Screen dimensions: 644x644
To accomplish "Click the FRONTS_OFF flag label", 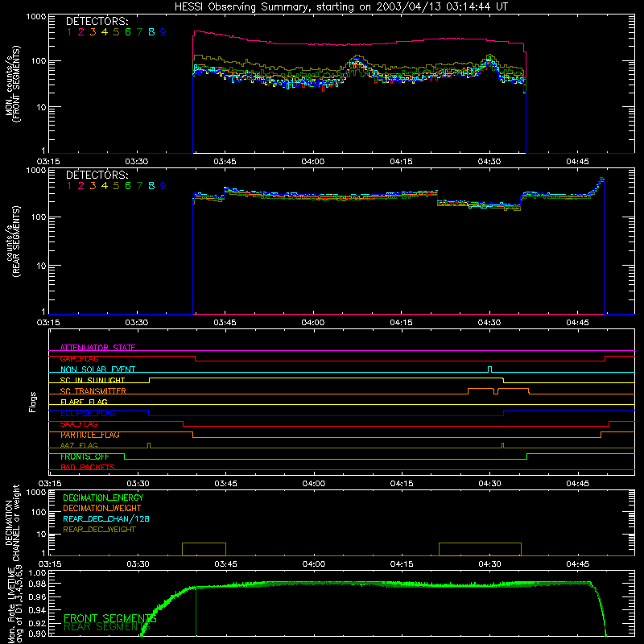I will click(85, 456).
